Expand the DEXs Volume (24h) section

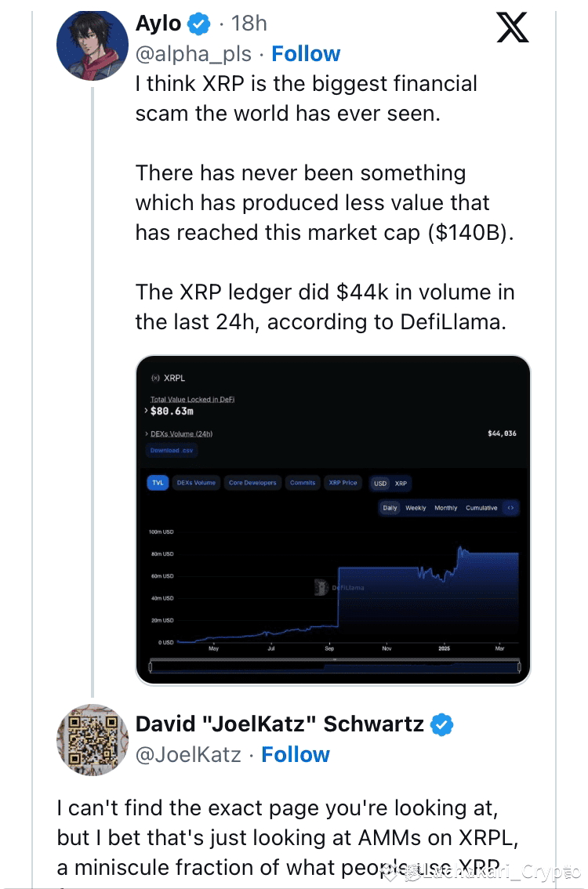pos(147,434)
